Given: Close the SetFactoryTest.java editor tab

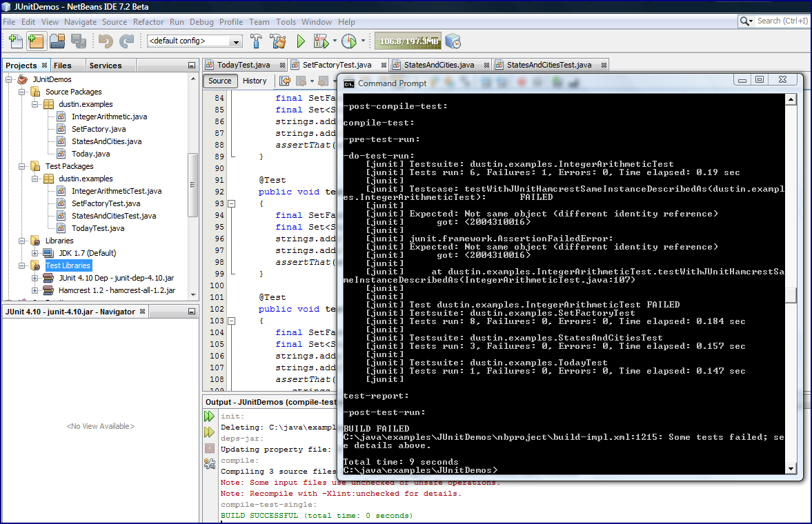Looking at the screenshot, I should pyautogui.click(x=384, y=65).
